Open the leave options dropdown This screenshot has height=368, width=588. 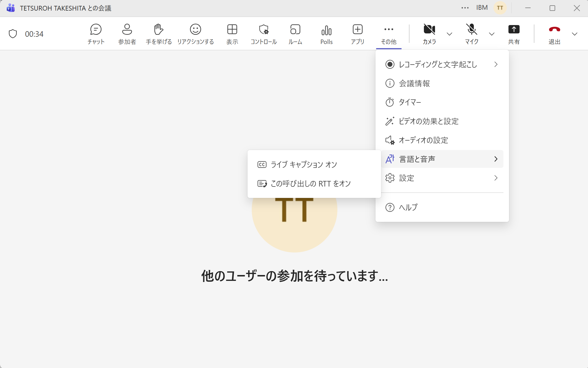pos(575,34)
